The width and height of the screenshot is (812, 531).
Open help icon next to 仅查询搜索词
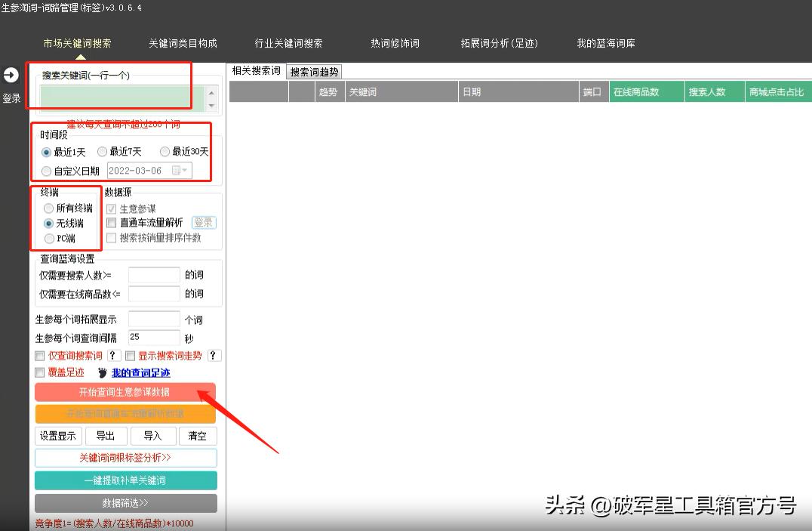(113, 355)
